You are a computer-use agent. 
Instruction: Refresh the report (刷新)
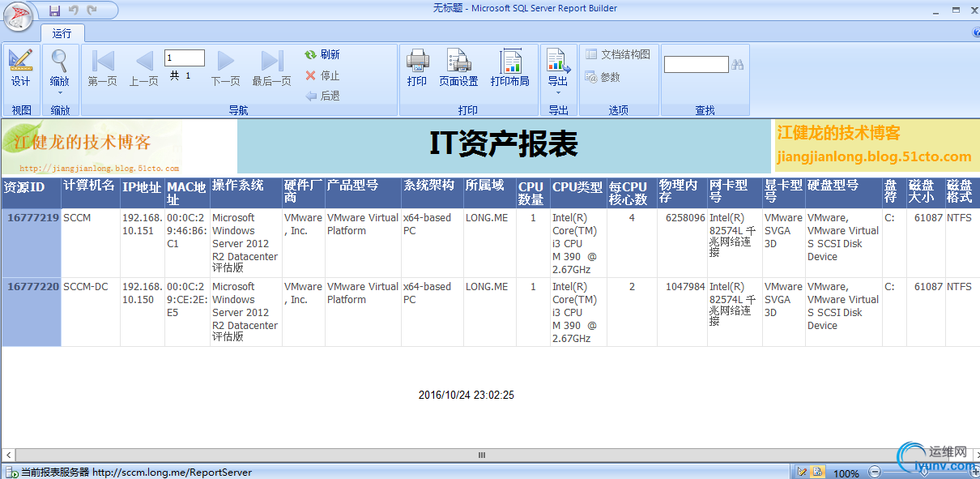[322, 54]
